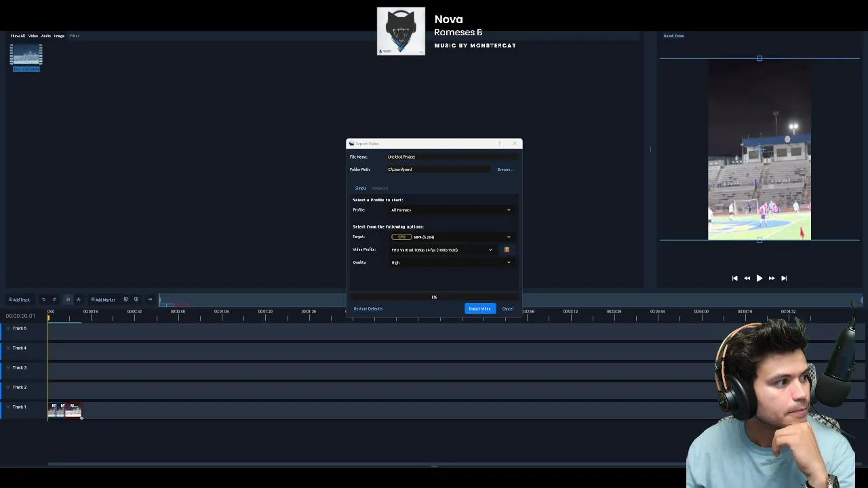Cancel the Export Video dialog
Image resolution: width=868 pixels, height=488 pixels.
(x=508, y=308)
